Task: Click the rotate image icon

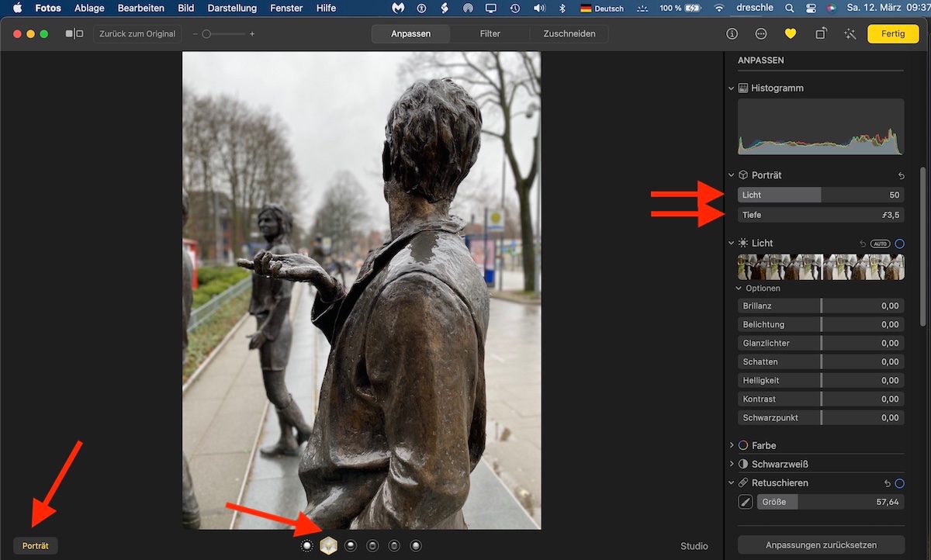Action: (821, 34)
